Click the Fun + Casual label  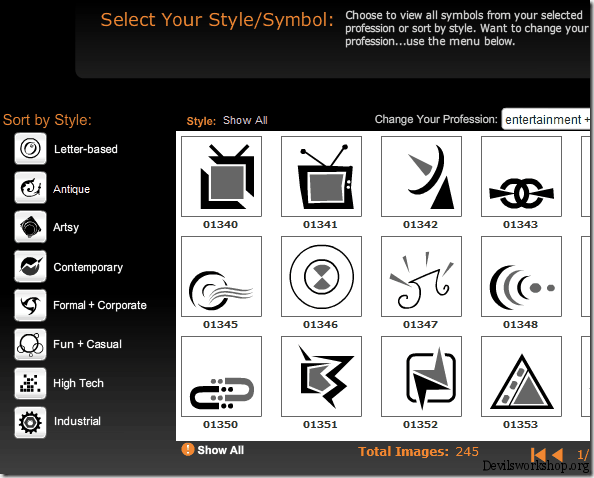tap(88, 344)
